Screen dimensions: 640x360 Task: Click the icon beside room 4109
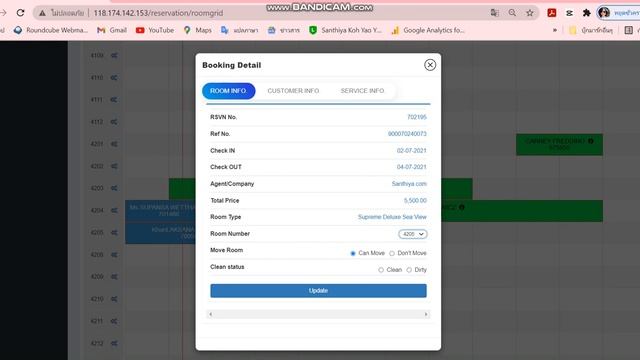tap(114, 56)
